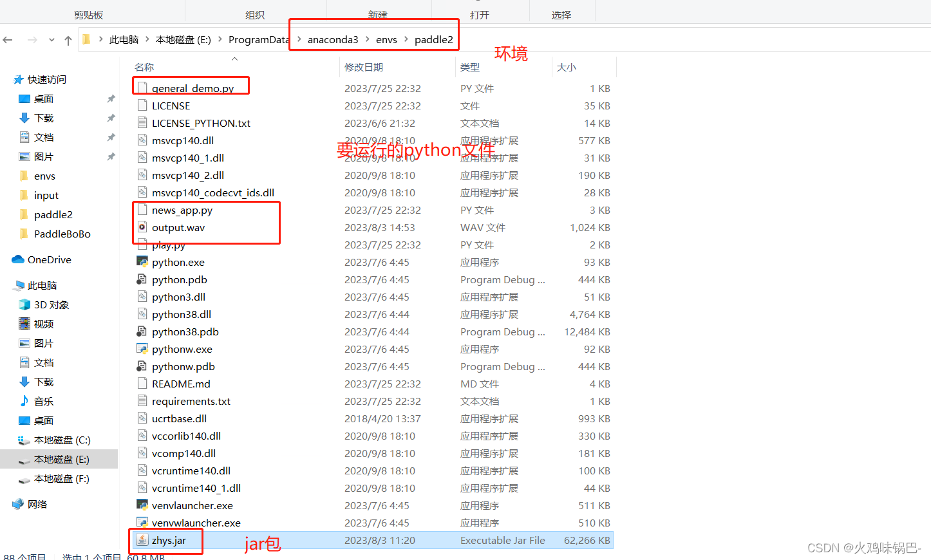The height and width of the screenshot is (560, 931).
Task: Expand chevron after 此电脑 in breadcrumb
Action: (147, 39)
